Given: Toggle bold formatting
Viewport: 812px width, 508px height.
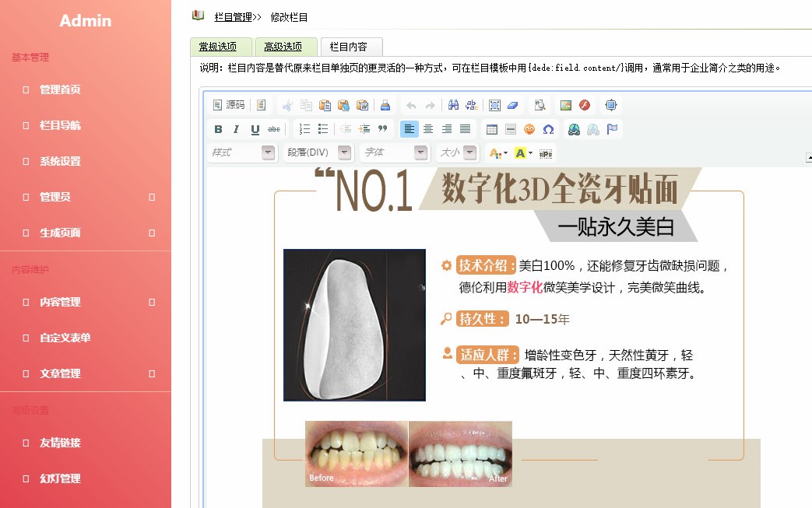Looking at the screenshot, I should point(218,129).
